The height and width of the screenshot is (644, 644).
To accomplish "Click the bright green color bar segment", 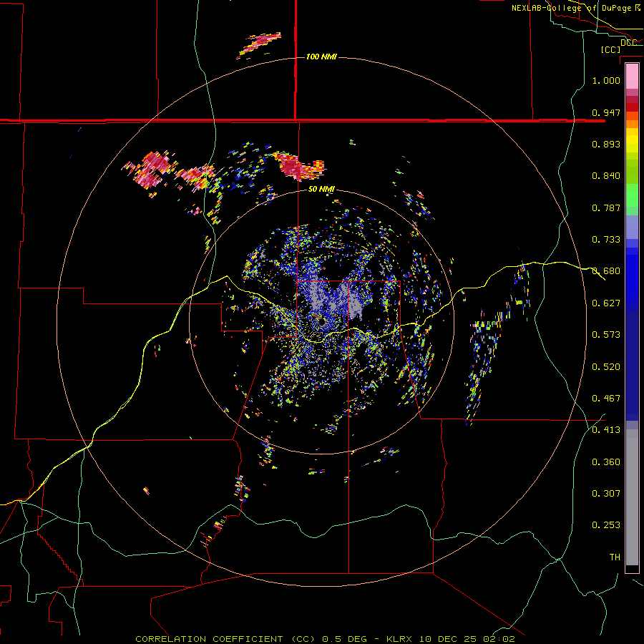I will pyautogui.click(x=632, y=195).
